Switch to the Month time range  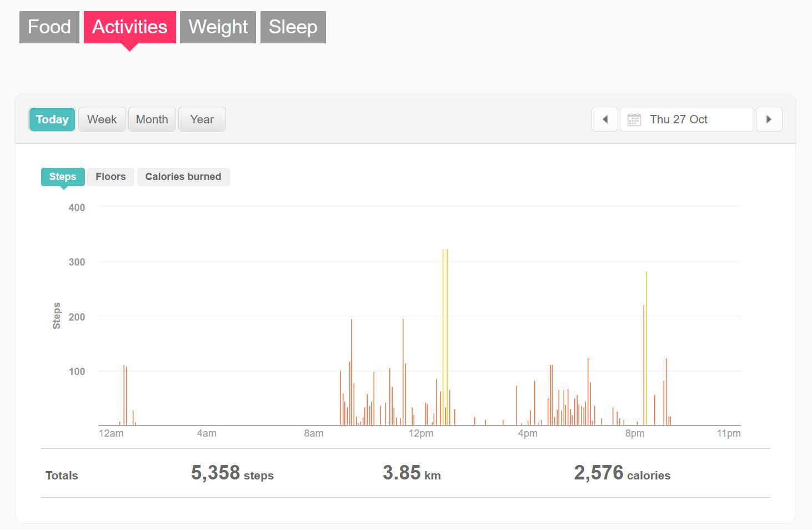coord(152,119)
